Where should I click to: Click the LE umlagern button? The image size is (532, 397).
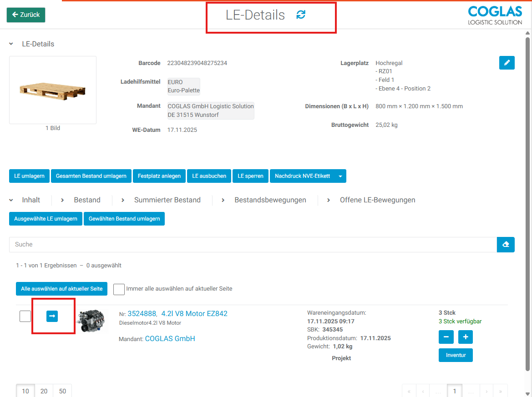pyautogui.click(x=29, y=176)
